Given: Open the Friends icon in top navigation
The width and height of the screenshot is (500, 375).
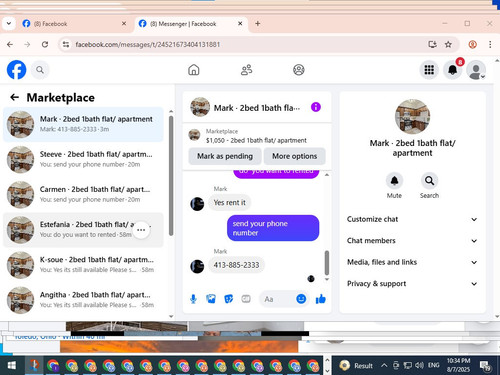Looking at the screenshot, I should [246, 70].
